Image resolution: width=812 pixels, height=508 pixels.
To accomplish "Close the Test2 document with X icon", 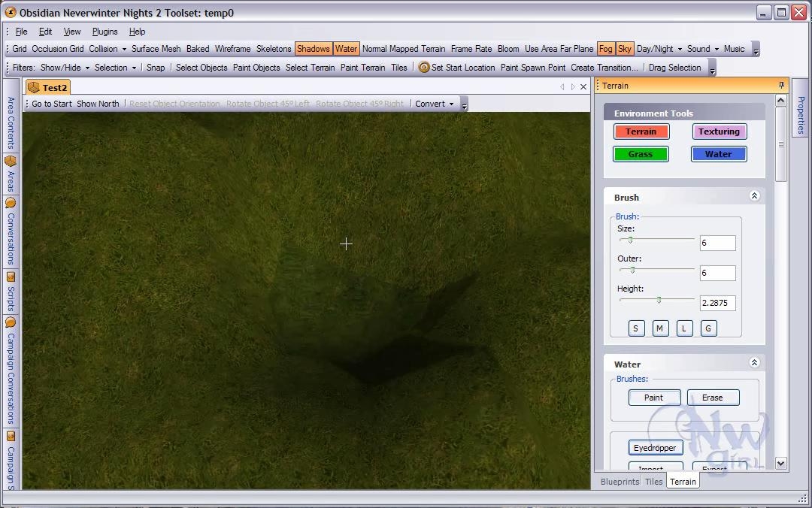I will pos(583,87).
